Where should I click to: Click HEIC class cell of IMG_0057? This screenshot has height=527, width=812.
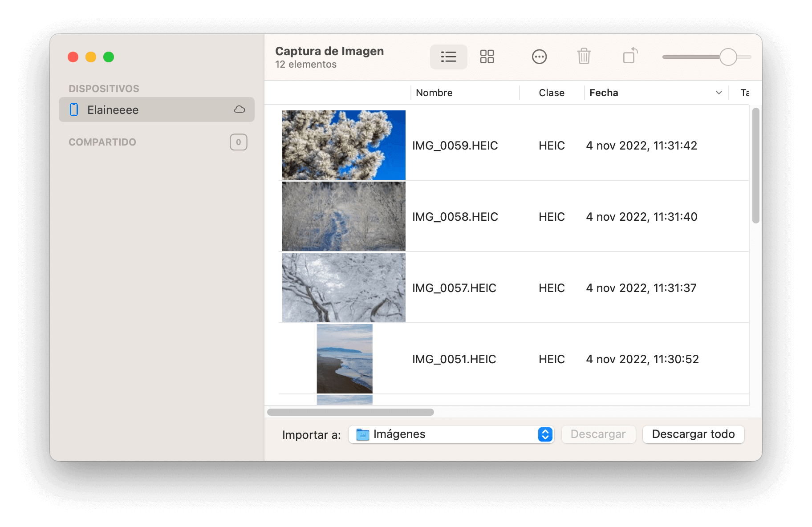[x=552, y=288]
